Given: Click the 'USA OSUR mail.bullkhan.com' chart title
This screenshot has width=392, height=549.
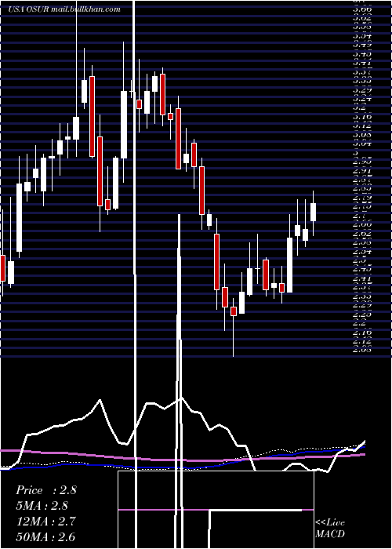Looking at the screenshot, I should [x=64, y=9].
